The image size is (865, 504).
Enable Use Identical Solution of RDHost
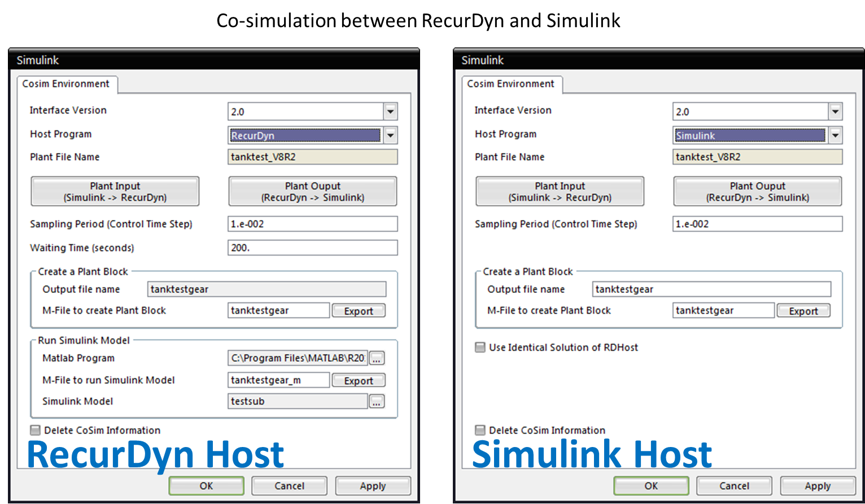(x=480, y=347)
